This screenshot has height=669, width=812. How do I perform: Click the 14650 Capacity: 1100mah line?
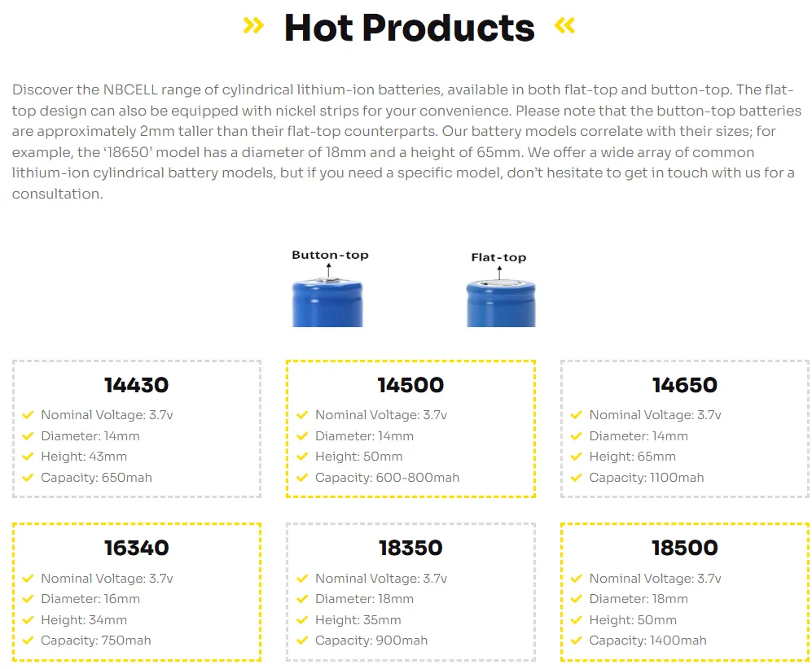point(647,478)
